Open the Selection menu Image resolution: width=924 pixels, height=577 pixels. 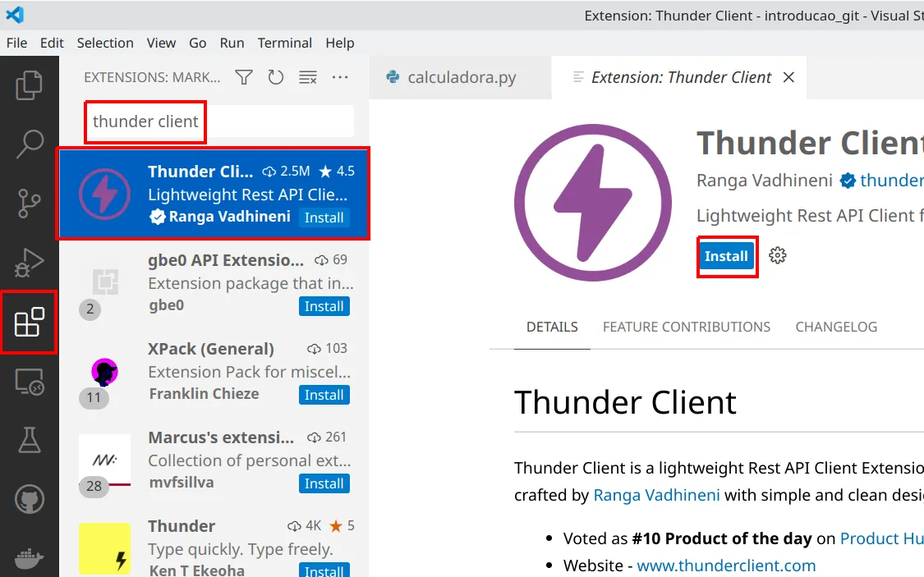[x=105, y=43]
